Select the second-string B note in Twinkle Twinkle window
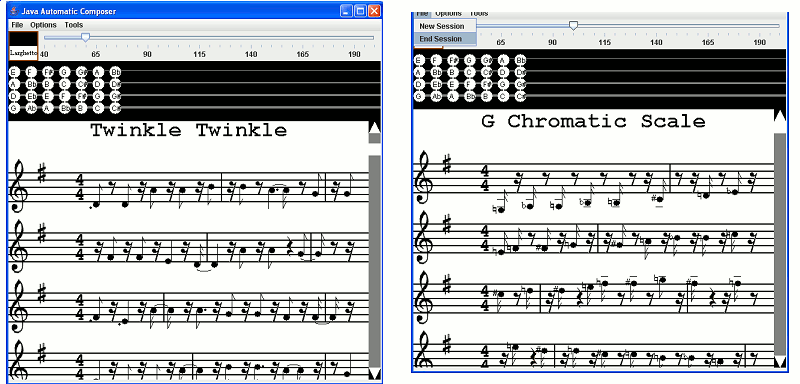The width and height of the screenshot is (800, 384). coord(48,84)
